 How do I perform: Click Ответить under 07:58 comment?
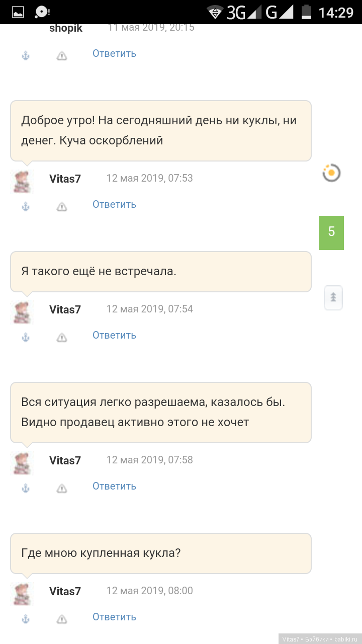114,486
